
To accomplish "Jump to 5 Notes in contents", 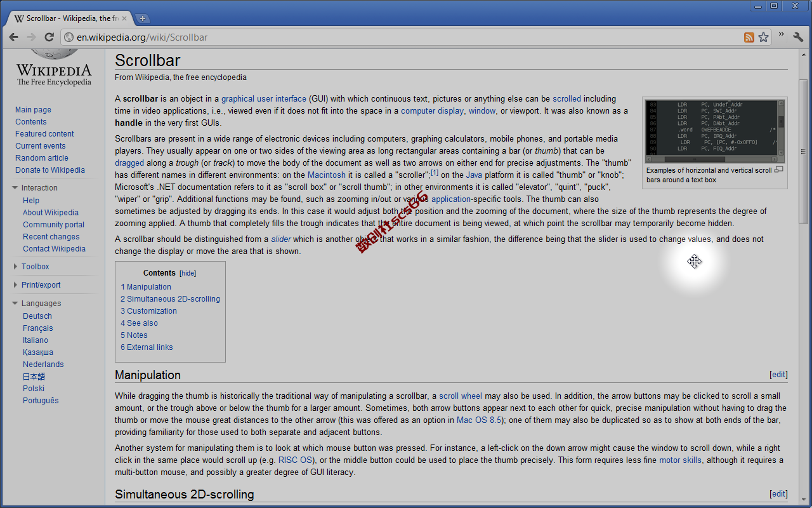I will point(134,335).
